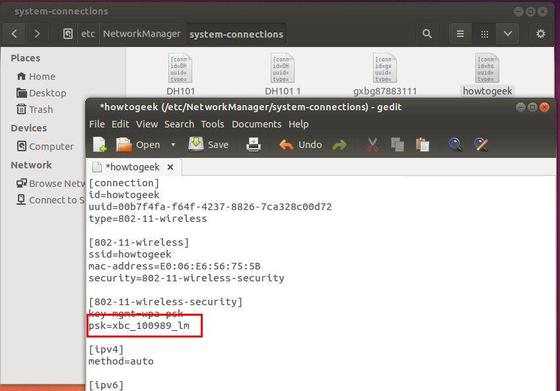Open Trash in the sidebar

(35, 109)
